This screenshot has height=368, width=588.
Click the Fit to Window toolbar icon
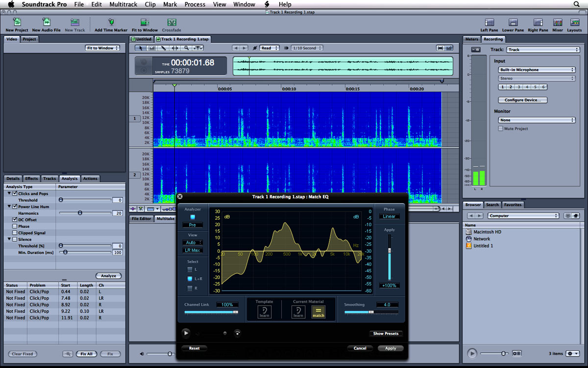[145, 23]
